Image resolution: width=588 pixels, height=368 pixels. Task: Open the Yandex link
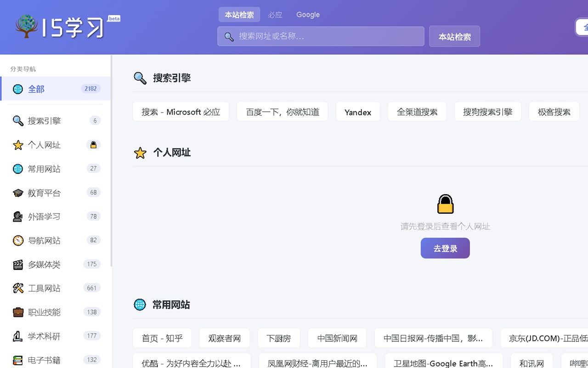(358, 112)
